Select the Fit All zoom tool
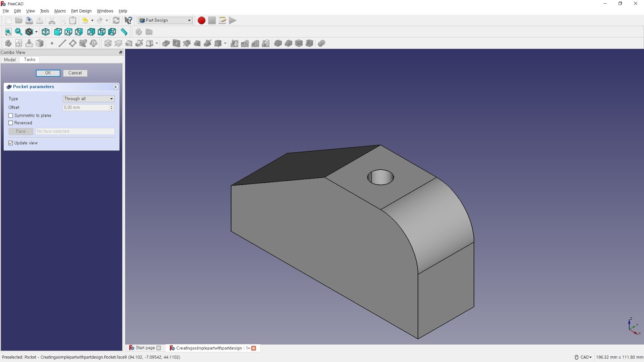Image resolution: width=644 pixels, height=362 pixels. coord(8,32)
